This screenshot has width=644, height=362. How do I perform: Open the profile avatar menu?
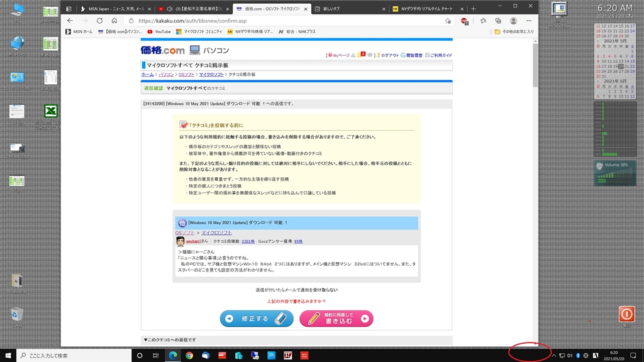tap(513, 21)
